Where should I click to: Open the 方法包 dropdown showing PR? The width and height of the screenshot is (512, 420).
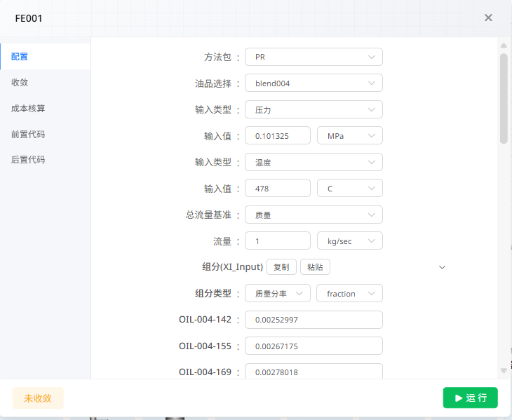point(314,57)
